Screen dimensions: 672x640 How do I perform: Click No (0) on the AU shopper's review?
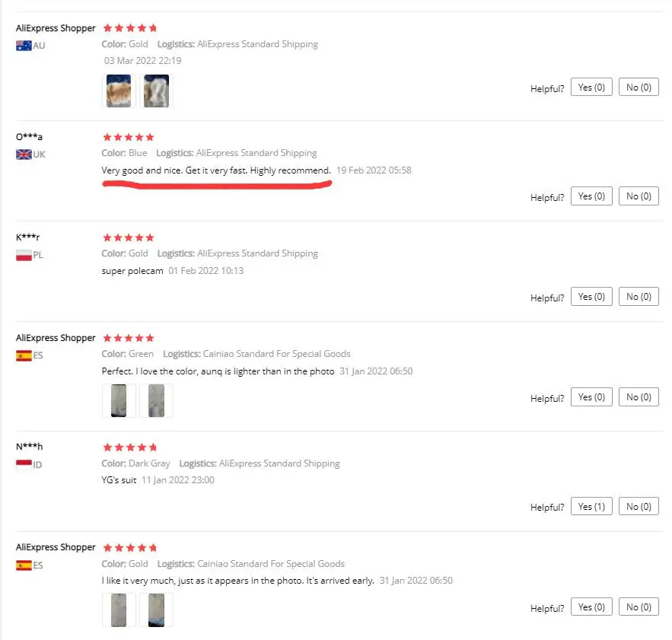pos(639,88)
